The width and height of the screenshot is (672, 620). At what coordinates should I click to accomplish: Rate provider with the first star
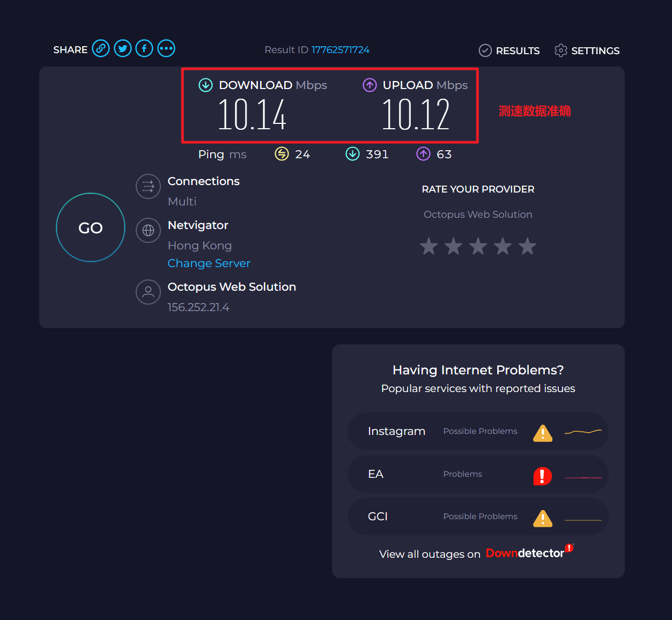(429, 247)
